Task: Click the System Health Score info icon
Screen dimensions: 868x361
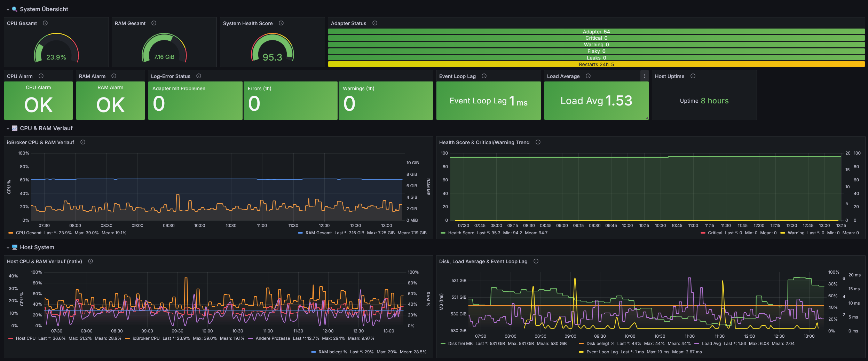Action: coord(281,23)
